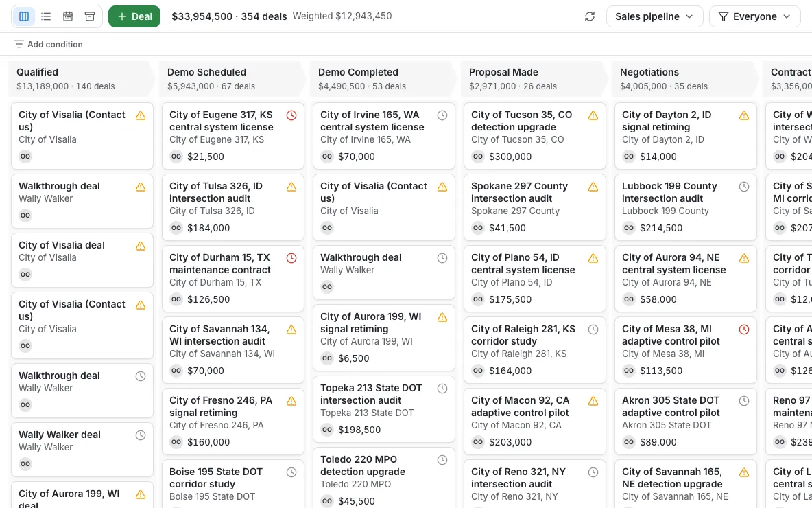The image size is (812, 508).
Task: Click the $300,000 value on Tucson deal
Action: (510, 157)
